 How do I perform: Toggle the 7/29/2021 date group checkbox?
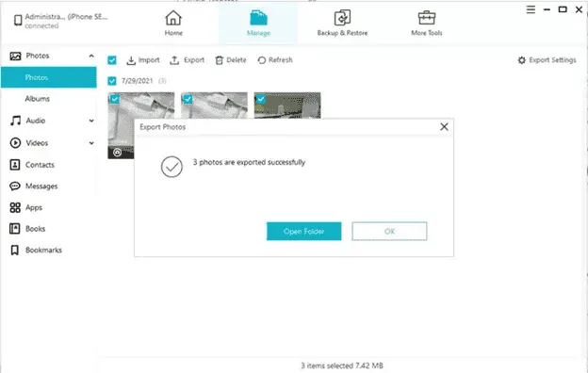pyautogui.click(x=112, y=81)
